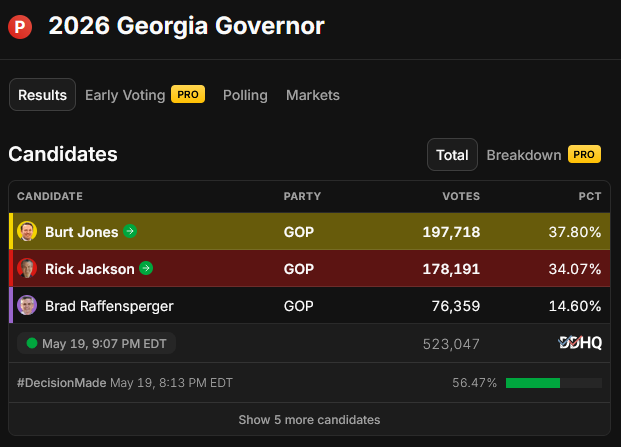The width and height of the screenshot is (621, 447).
Task: Switch to Early Voting tab
Action: click(x=125, y=95)
